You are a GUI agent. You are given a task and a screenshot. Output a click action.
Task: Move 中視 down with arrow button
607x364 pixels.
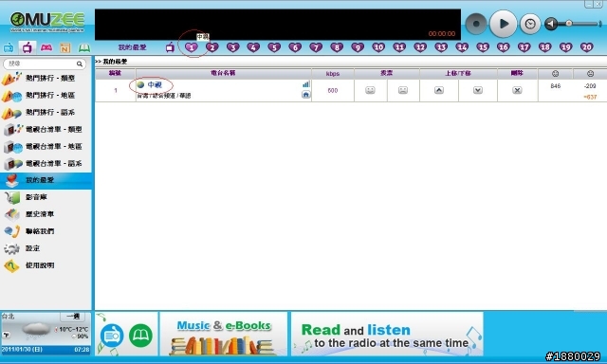[478, 90]
